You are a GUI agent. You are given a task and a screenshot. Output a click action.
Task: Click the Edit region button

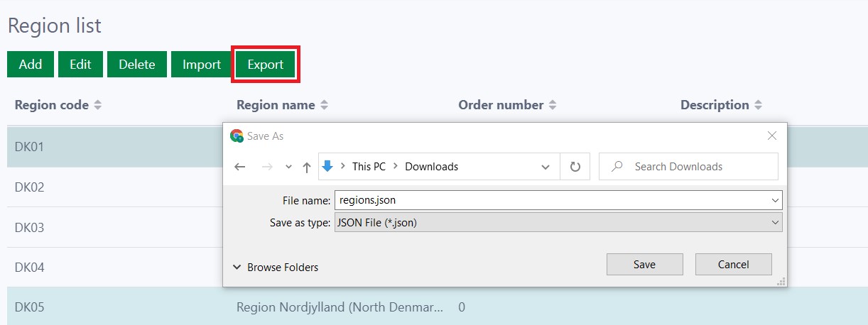[x=80, y=65]
